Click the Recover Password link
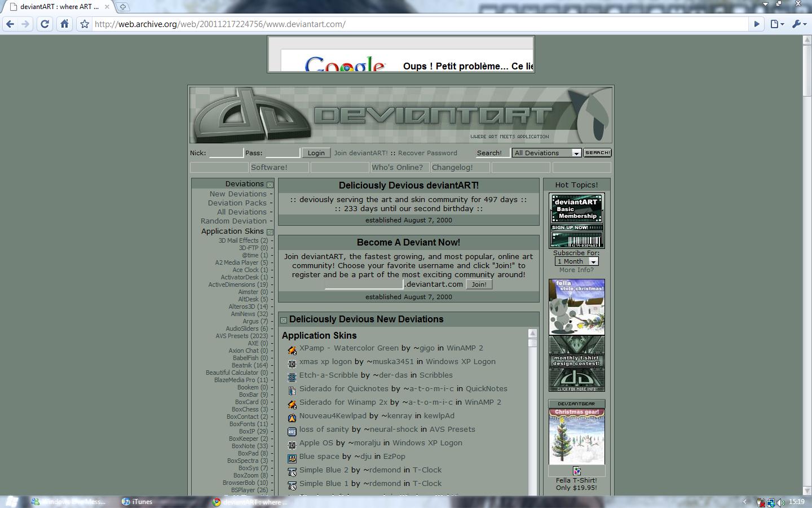This screenshot has width=812, height=508. pyautogui.click(x=427, y=152)
